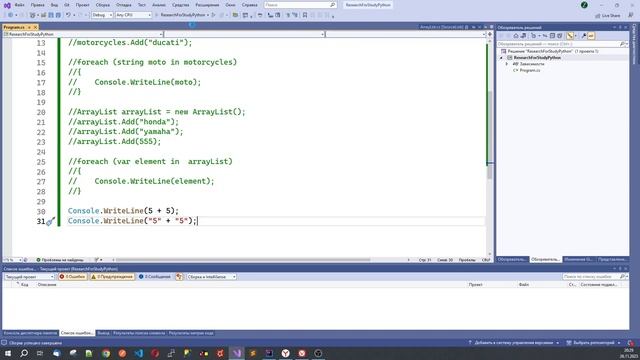The height and width of the screenshot is (360, 640).
Task: Switch to the Список ошибок tab
Action: tap(77, 333)
